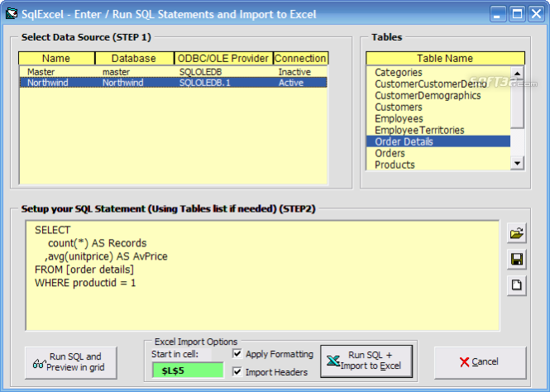
Task: Maximize the SqlExcel window
Action: coord(517,14)
